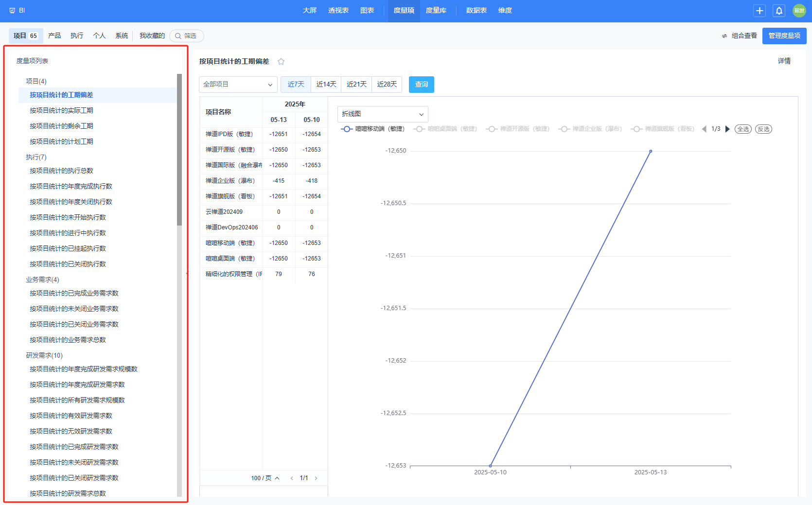Switch to the 度量库 menu tab

point(436,11)
